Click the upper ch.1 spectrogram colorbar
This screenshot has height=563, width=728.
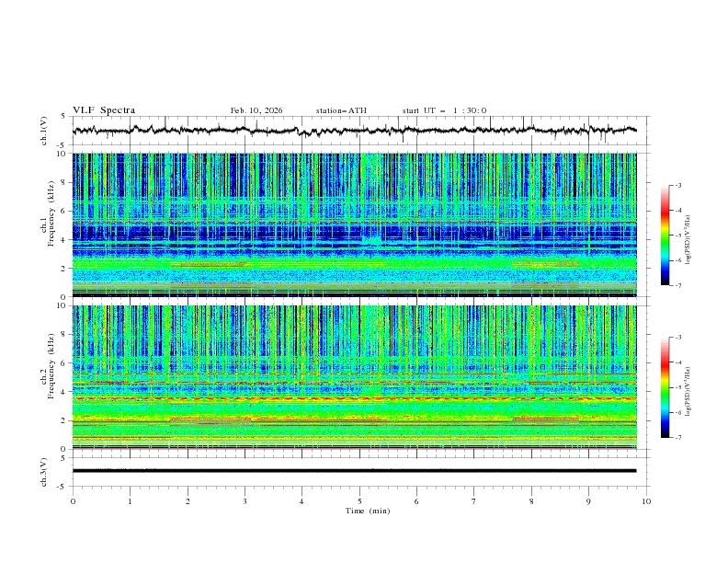[665, 236]
